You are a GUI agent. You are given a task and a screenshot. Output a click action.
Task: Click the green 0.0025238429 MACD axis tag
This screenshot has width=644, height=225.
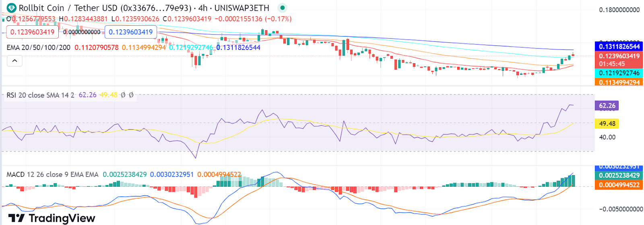[x=619, y=175]
